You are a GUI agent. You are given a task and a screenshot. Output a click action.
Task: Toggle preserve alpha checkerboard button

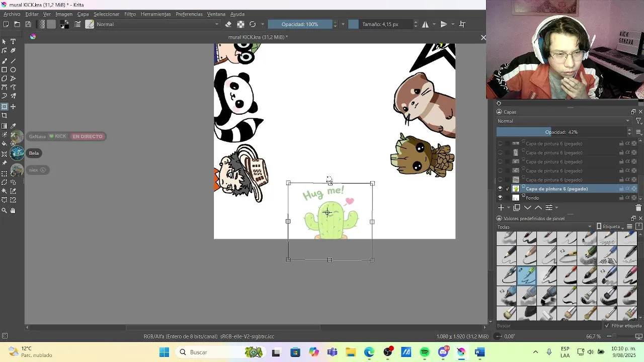click(240, 24)
